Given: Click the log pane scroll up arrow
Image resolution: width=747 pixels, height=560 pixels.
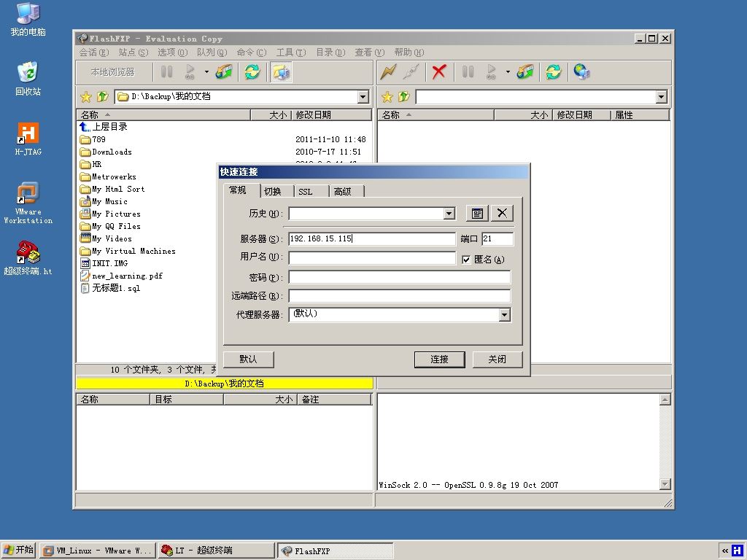Looking at the screenshot, I should tap(665, 399).
